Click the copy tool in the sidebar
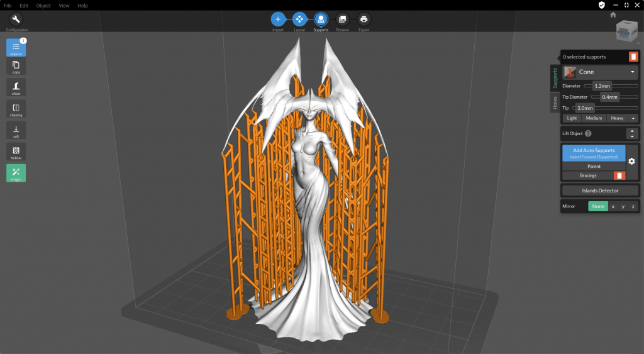This screenshot has width=644, height=354. [x=16, y=67]
